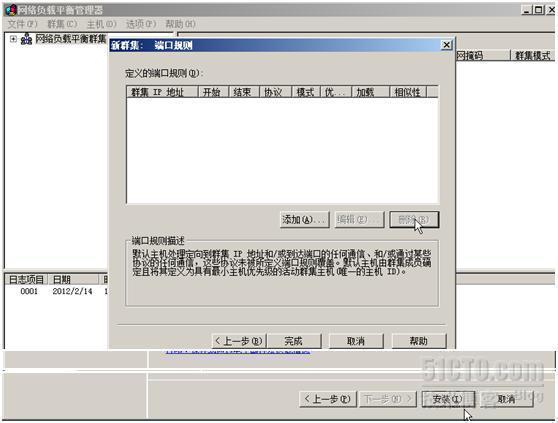Expand the network load balancing clusters node
This screenshot has height=423, width=558.
[x=13, y=39]
